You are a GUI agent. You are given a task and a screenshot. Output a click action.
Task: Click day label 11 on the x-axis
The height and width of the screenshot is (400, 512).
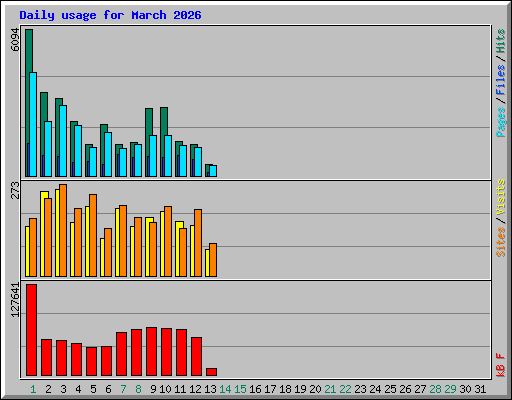point(180,389)
